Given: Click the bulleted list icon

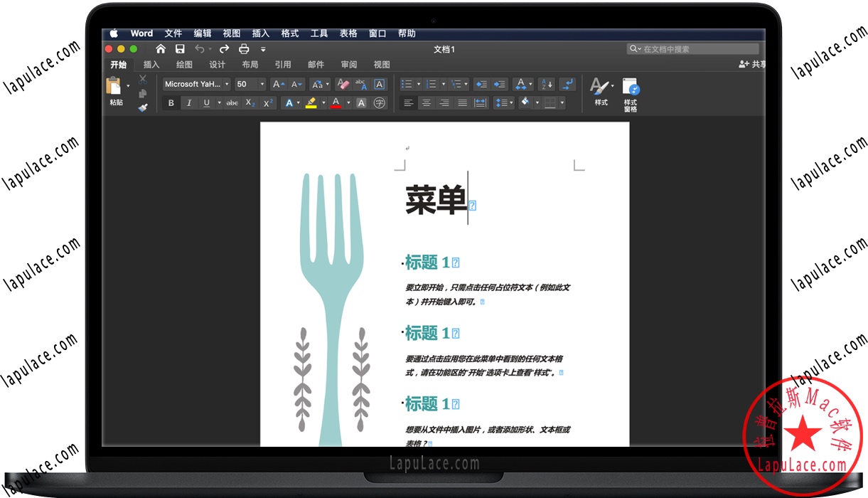Looking at the screenshot, I should click(408, 83).
